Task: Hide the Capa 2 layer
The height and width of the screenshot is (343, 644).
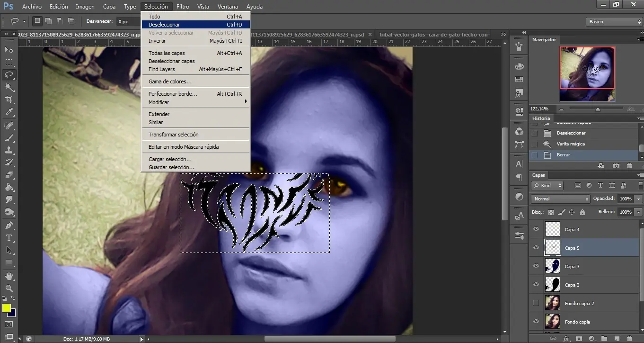Action: coord(536,285)
